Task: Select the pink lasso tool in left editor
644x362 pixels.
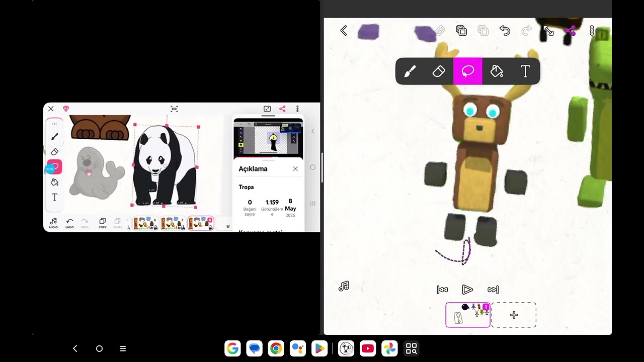Action: point(54,167)
